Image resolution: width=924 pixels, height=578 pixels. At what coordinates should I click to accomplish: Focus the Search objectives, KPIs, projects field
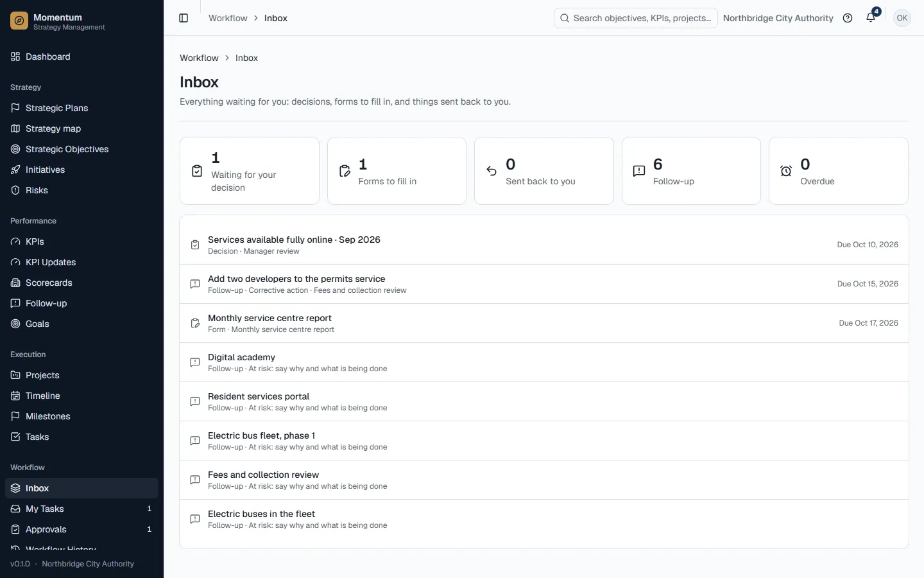click(635, 18)
